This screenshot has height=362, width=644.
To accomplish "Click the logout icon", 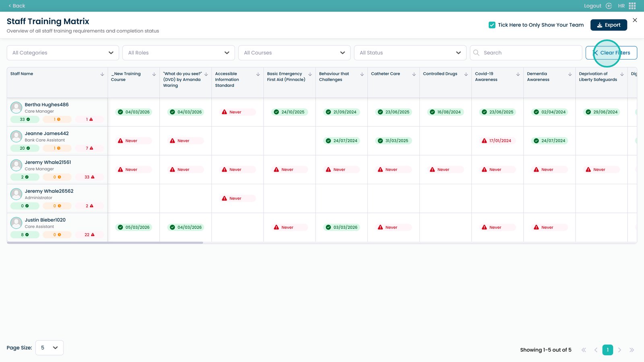I will [x=609, y=6].
